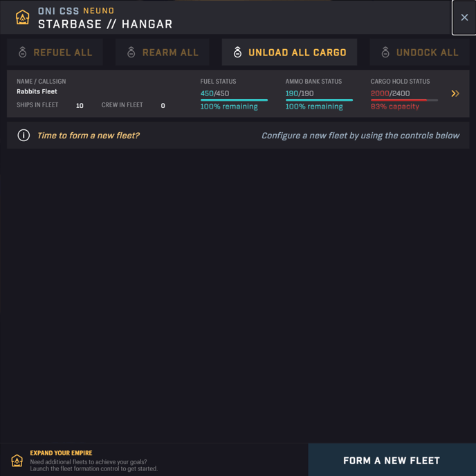Close the Starbase Hangar panel

(x=464, y=17)
